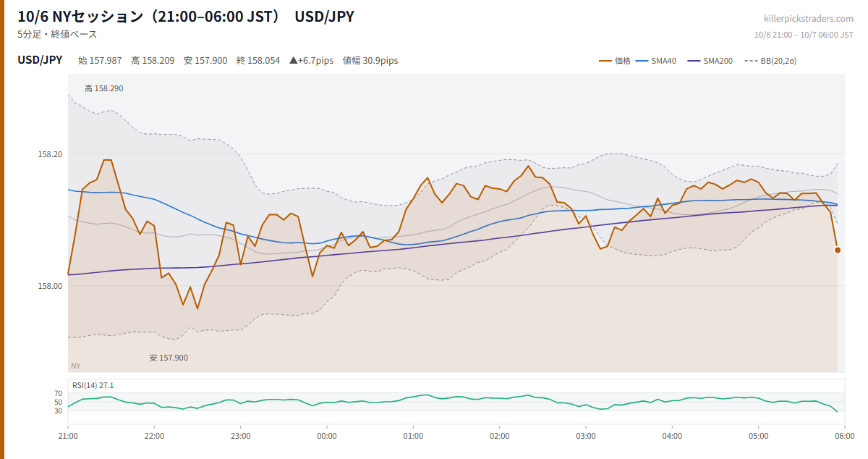Click the 23:00 time axis label
868x459 pixels.
click(241, 436)
